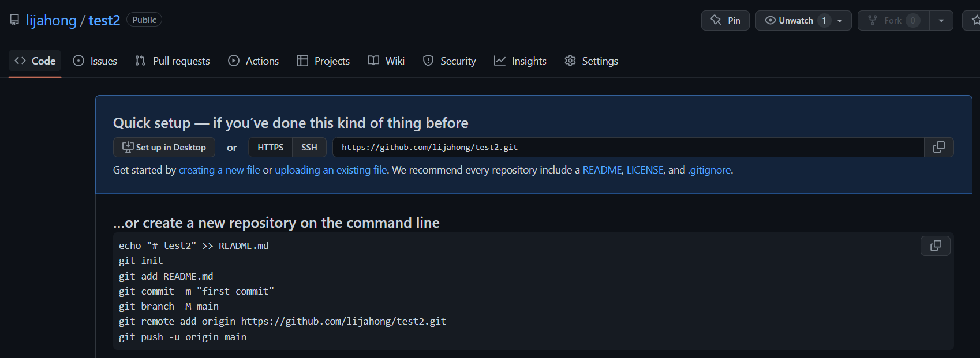Screen dimensions: 980x358
Task: Open the Fork options dropdown arrow
Action: [941, 20]
